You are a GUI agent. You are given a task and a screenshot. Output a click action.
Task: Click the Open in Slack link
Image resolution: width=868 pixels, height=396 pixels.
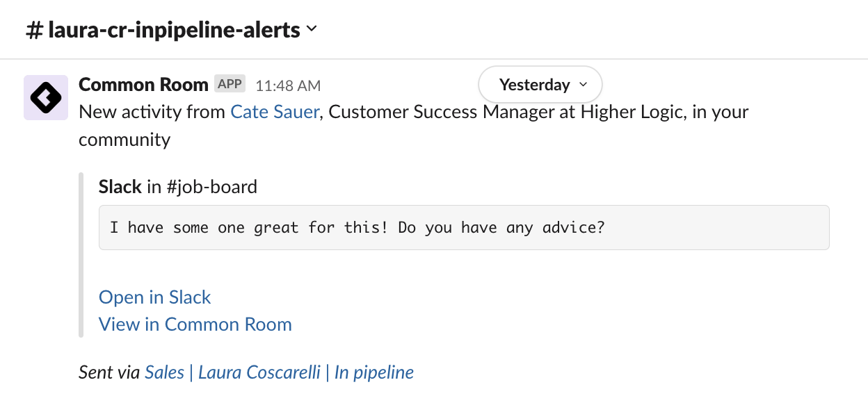pos(154,297)
